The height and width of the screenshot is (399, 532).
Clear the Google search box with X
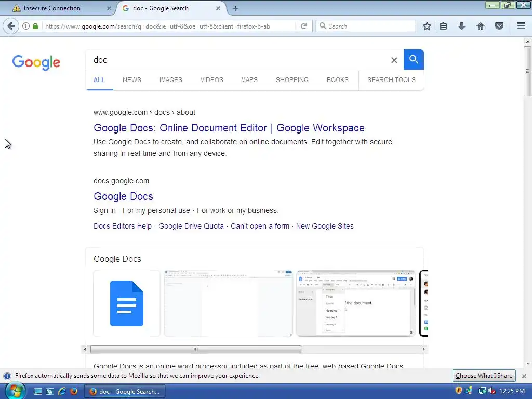394,60
